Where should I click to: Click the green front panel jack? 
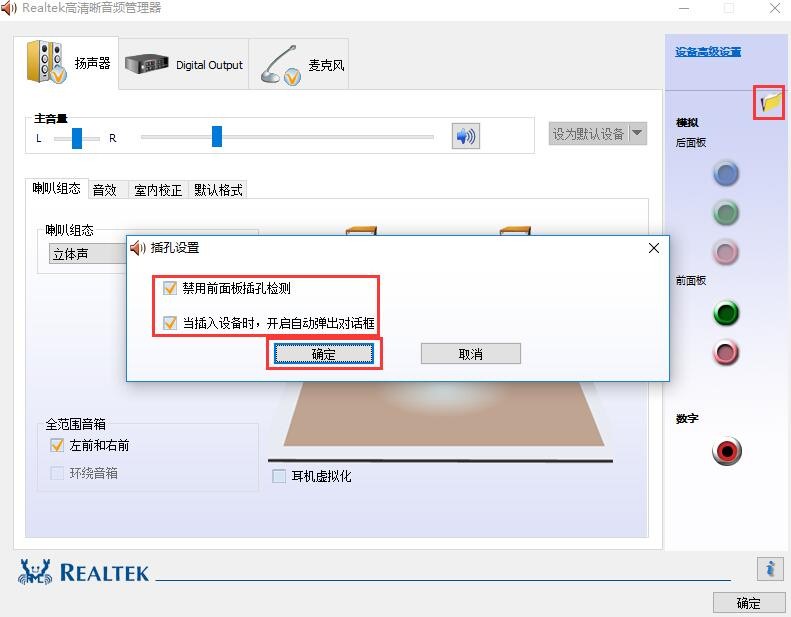[x=726, y=313]
